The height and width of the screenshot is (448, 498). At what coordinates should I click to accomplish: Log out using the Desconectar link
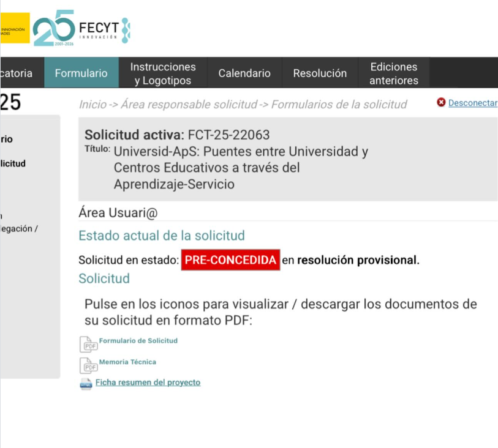click(x=472, y=103)
